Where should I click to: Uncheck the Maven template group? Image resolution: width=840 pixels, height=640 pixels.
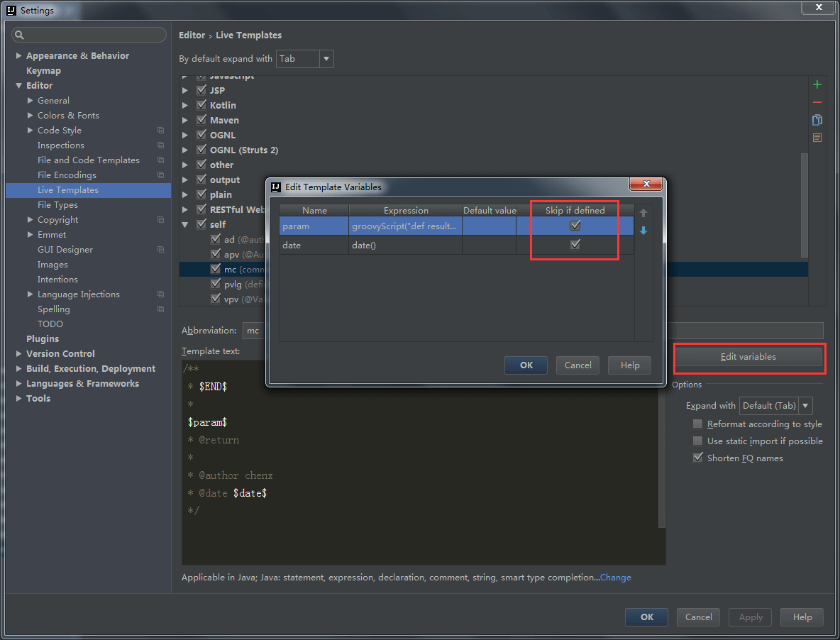click(x=201, y=120)
